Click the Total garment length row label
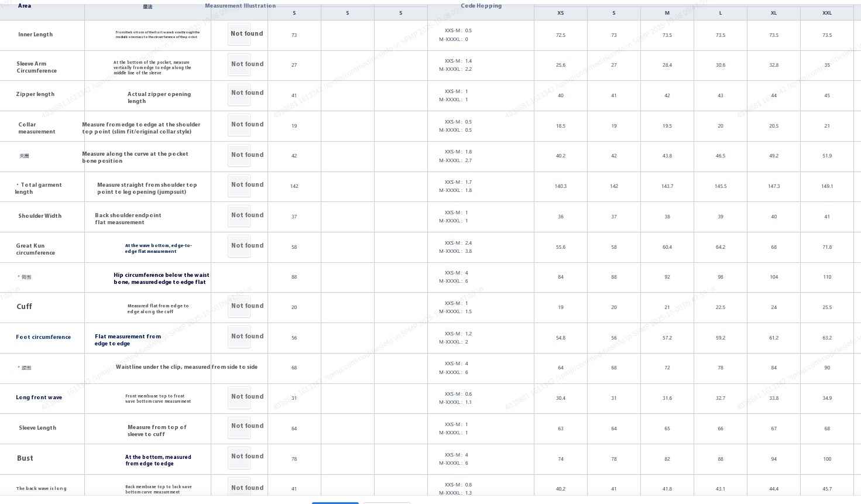The image size is (861, 504). (39, 188)
